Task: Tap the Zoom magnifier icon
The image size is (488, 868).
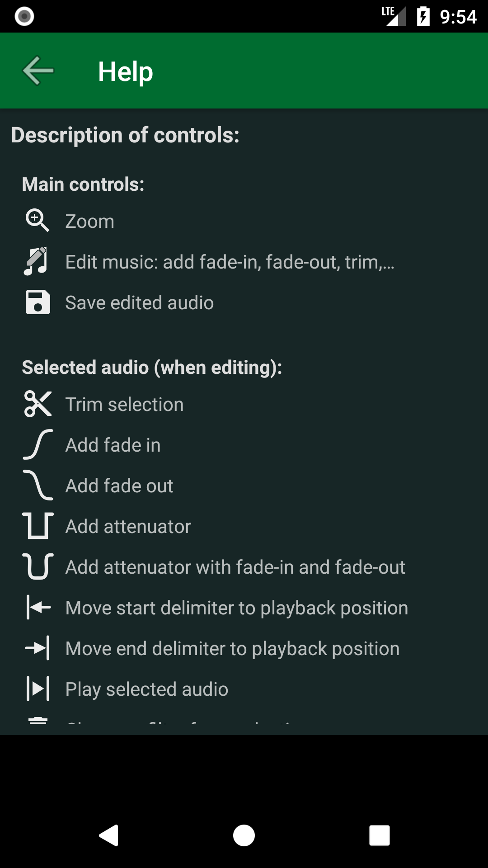Action: tap(38, 220)
